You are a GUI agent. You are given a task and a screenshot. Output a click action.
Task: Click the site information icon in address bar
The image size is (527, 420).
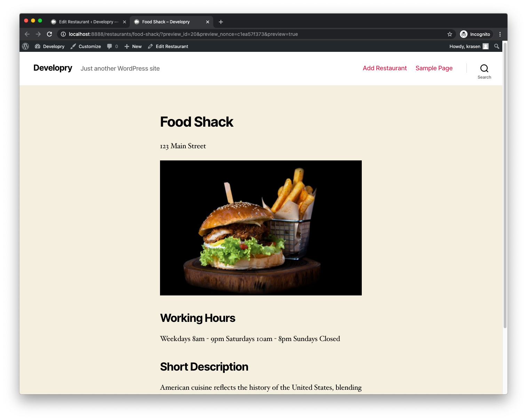click(x=63, y=34)
